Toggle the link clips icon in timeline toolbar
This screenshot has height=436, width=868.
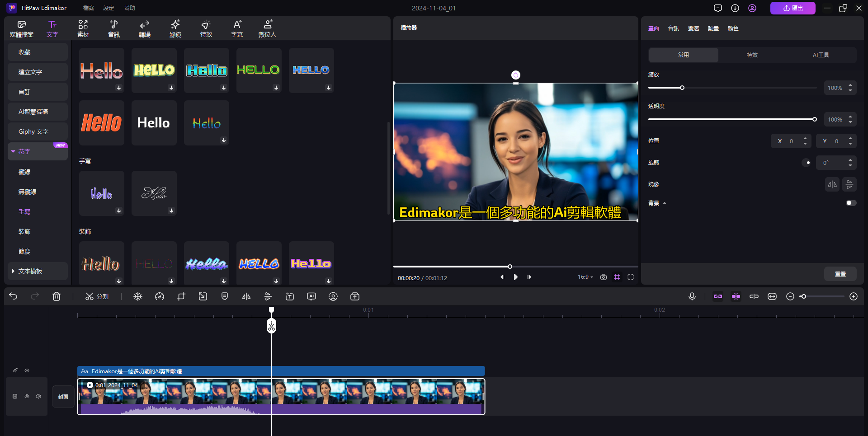(x=718, y=296)
